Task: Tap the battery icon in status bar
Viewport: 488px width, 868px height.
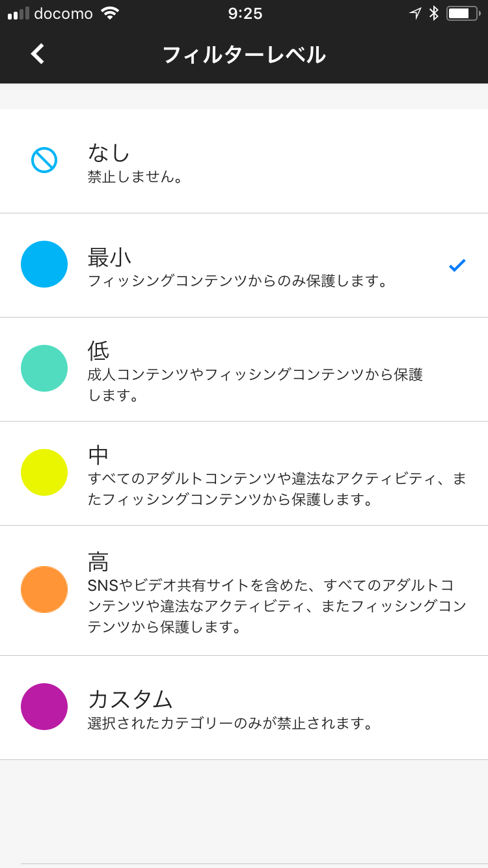Action: tap(463, 13)
